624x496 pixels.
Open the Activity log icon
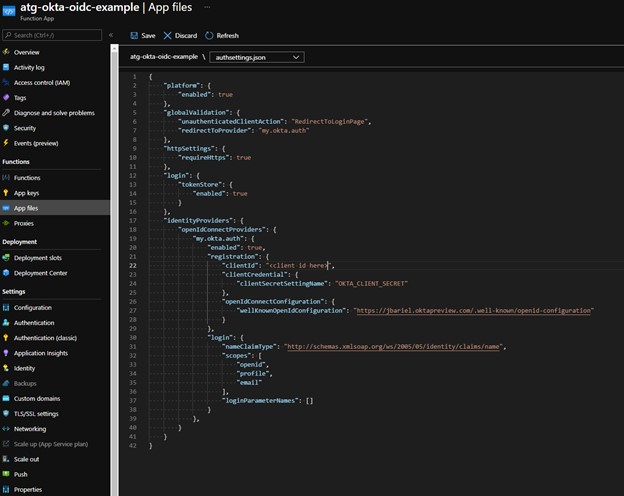[7, 67]
